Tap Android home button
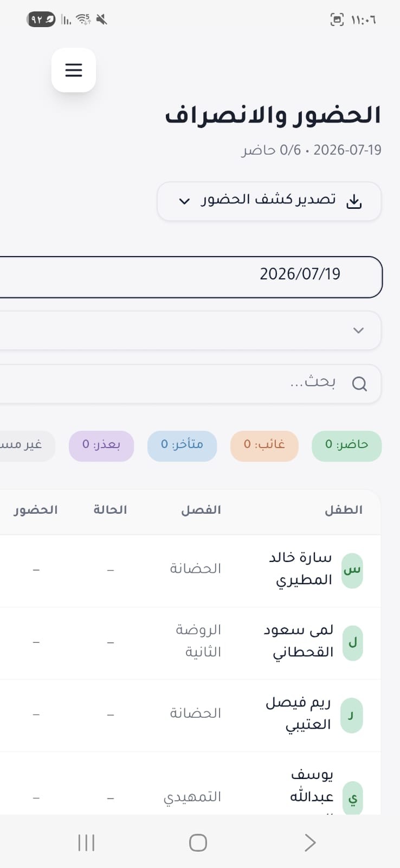Viewport: 400px width, 868px height. (198, 843)
